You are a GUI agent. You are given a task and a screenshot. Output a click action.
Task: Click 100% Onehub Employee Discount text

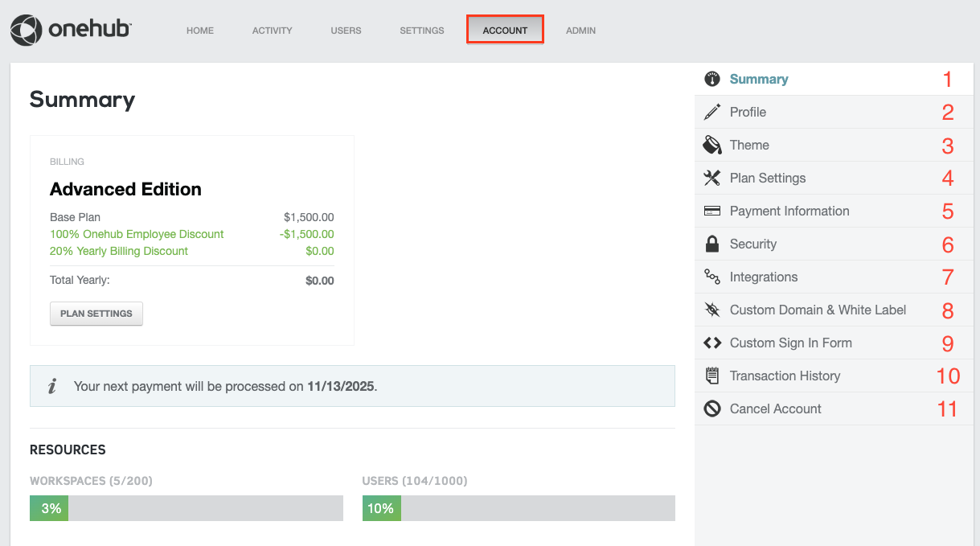(x=137, y=234)
